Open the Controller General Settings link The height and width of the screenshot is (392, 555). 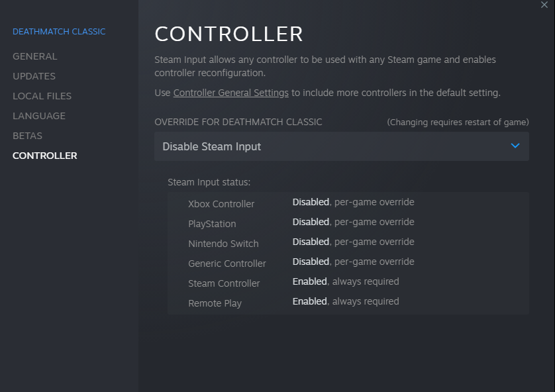point(230,93)
